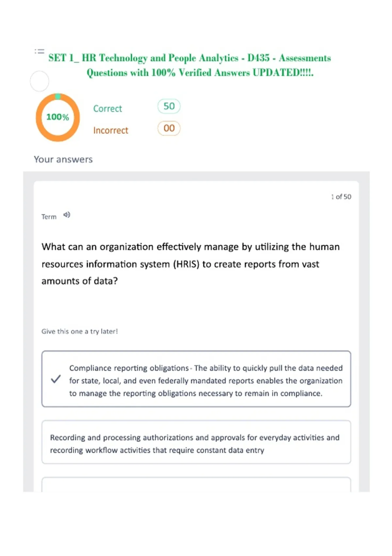Viewport: 392px width, 556px height.
Task: Click the 1 of 50 question counter
Action: click(x=341, y=197)
